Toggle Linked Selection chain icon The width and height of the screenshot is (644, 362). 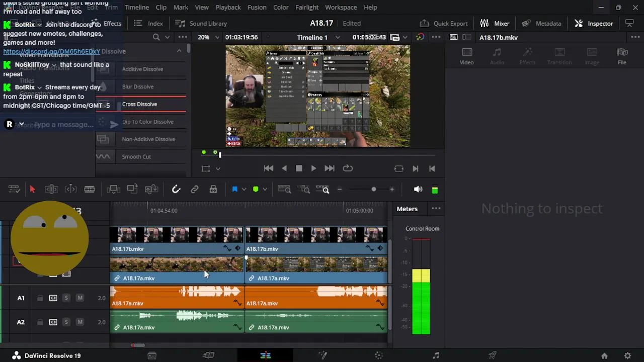194,189
